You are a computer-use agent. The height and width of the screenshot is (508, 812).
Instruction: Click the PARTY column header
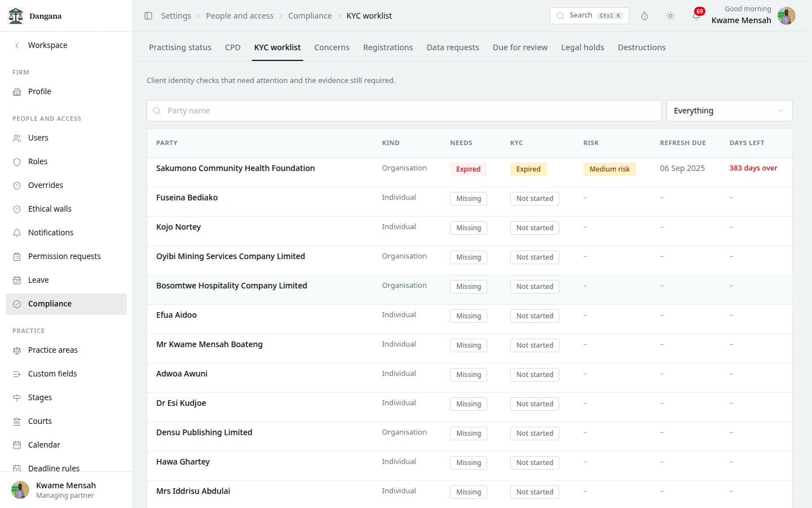click(167, 143)
